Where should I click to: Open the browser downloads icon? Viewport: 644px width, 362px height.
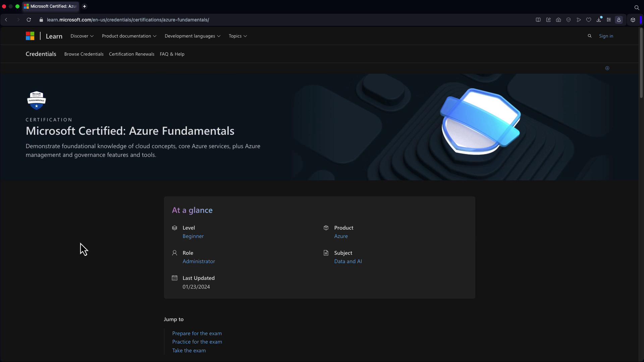[599, 20]
